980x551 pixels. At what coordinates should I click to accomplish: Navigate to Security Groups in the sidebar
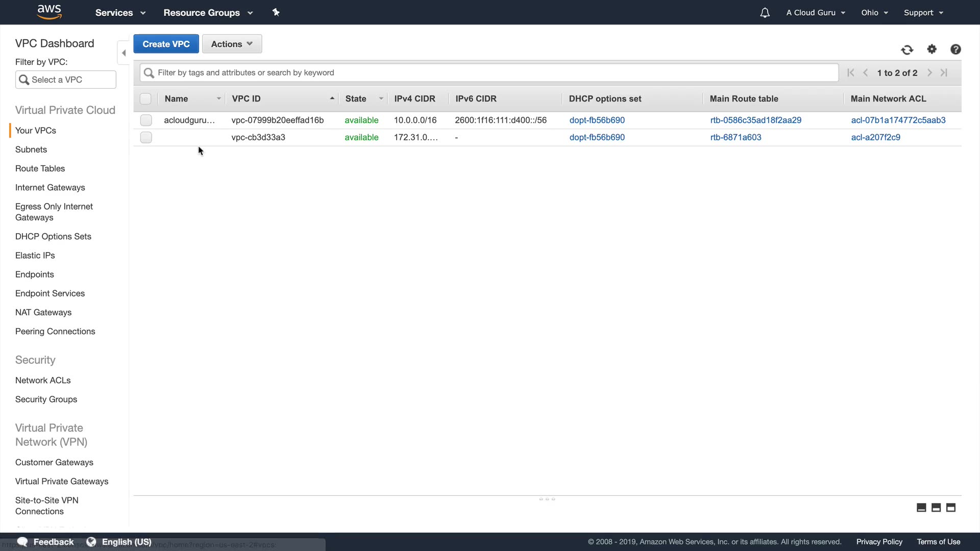(x=46, y=399)
